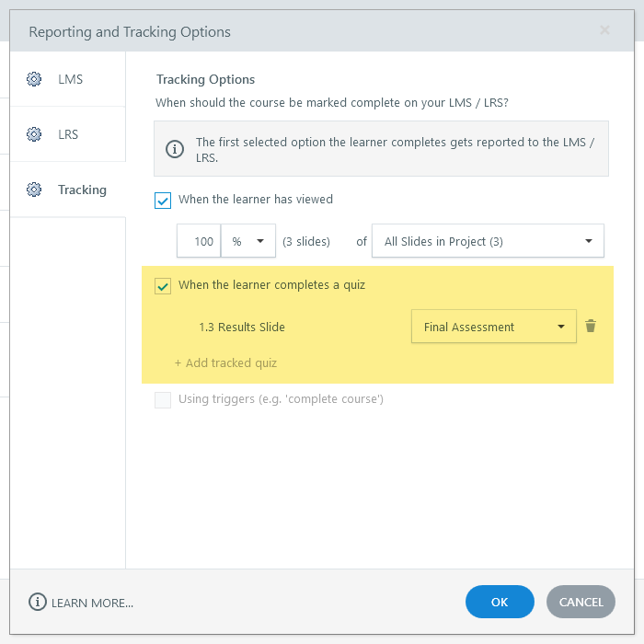
Task: Click the Tracking gear icon
Action: [34, 190]
